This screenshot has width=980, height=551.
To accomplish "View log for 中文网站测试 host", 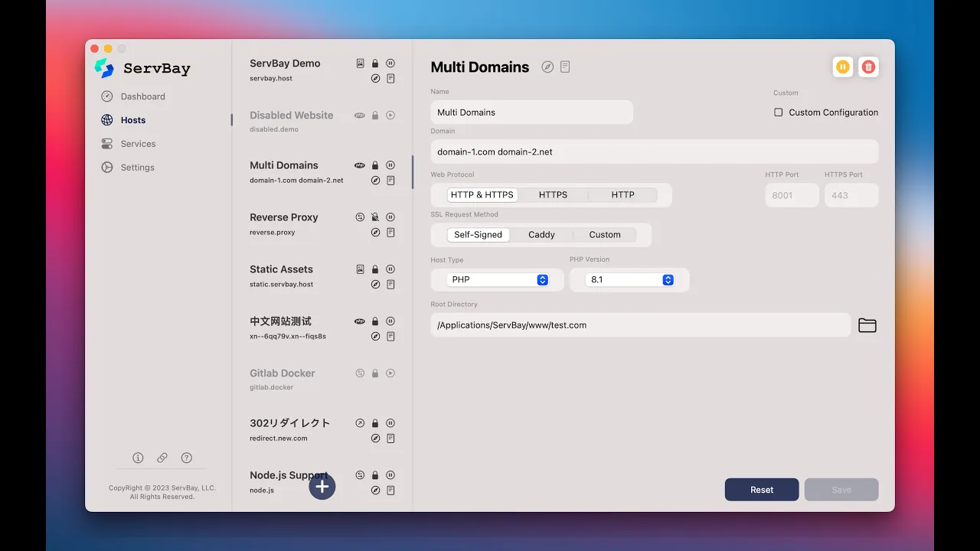I will [x=390, y=336].
